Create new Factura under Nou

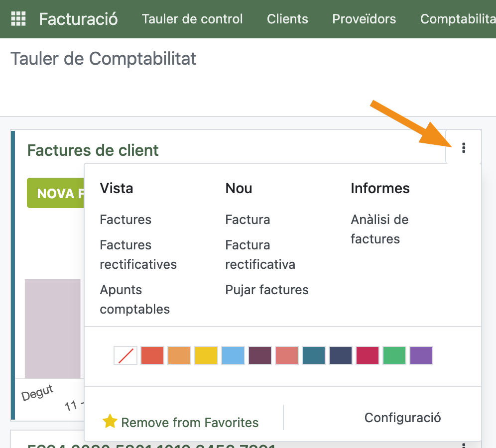click(248, 220)
